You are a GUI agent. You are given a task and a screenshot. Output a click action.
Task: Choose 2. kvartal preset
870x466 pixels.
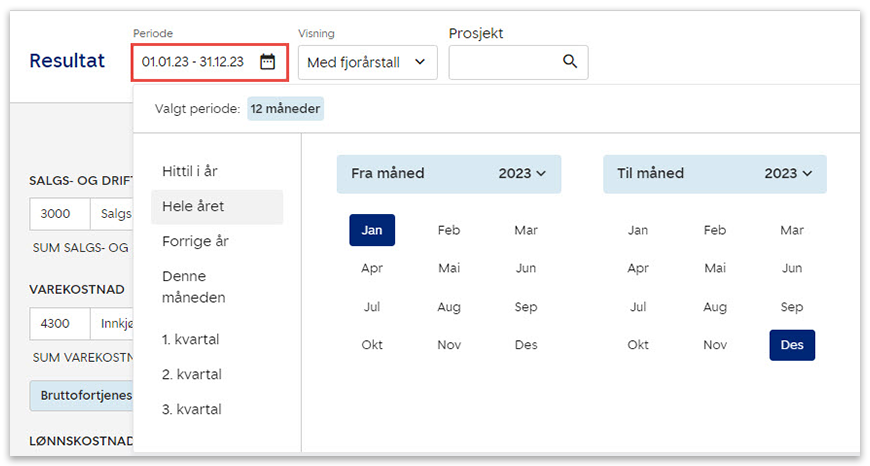point(191,374)
